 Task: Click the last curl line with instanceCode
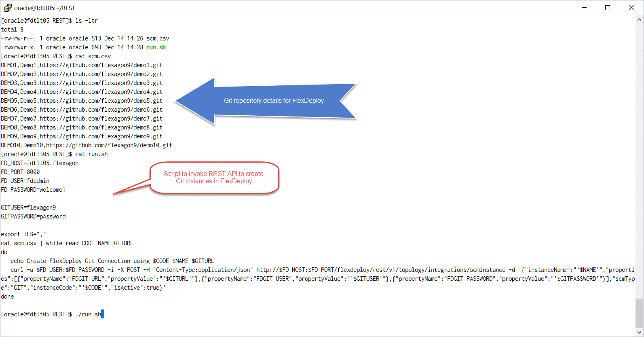83,288
